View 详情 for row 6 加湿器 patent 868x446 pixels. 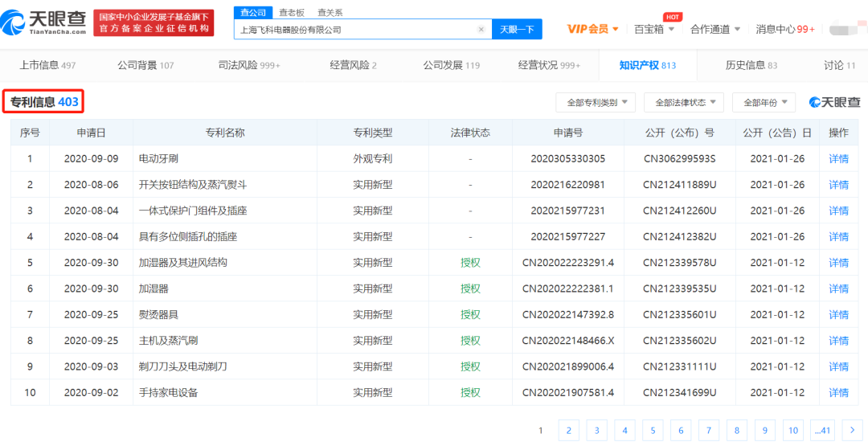click(838, 288)
